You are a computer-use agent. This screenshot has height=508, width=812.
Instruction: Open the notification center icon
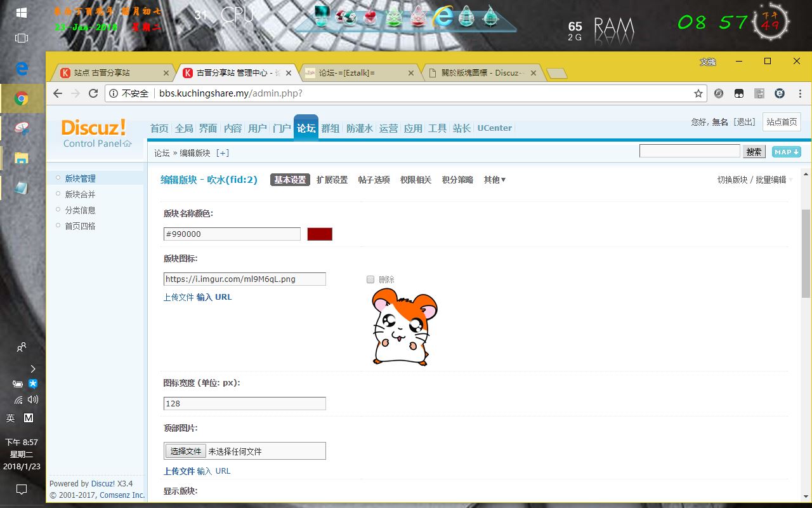pos(22,489)
